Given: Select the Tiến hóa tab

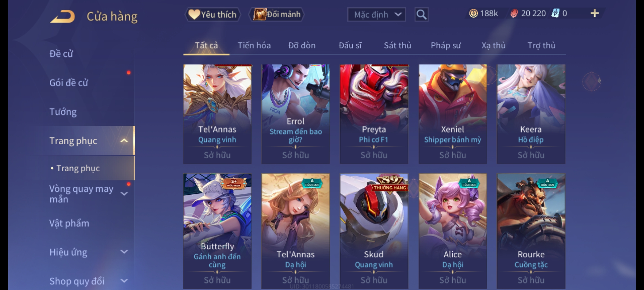Looking at the screenshot, I should (x=254, y=45).
